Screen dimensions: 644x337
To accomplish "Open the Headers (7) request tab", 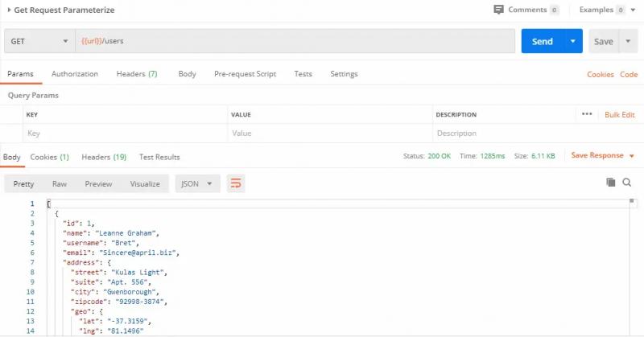I will point(137,74).
